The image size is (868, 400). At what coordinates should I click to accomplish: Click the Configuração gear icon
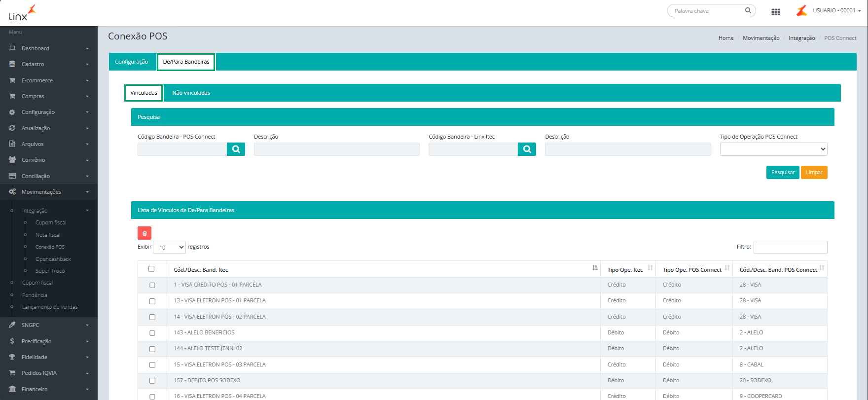[x=12, y=112]
